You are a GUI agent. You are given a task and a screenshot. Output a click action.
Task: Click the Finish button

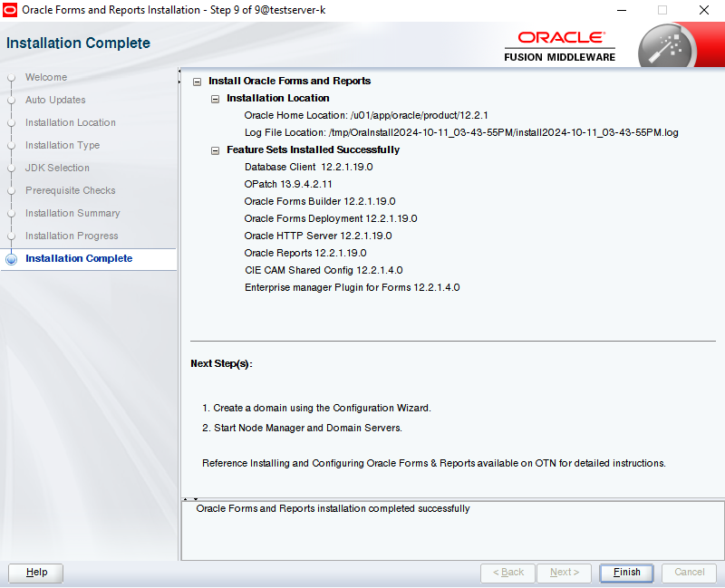coord(626,573)
